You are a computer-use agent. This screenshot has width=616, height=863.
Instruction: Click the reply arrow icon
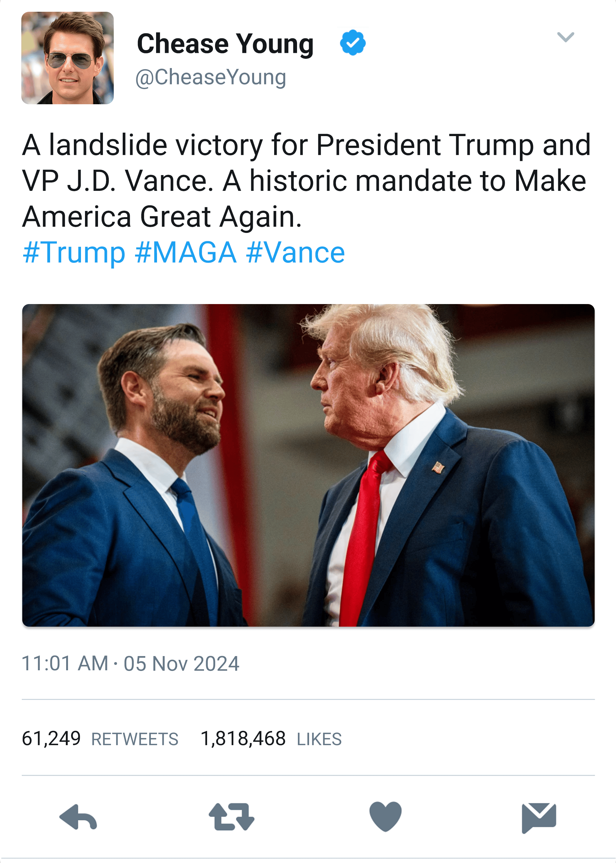point(78,817)
